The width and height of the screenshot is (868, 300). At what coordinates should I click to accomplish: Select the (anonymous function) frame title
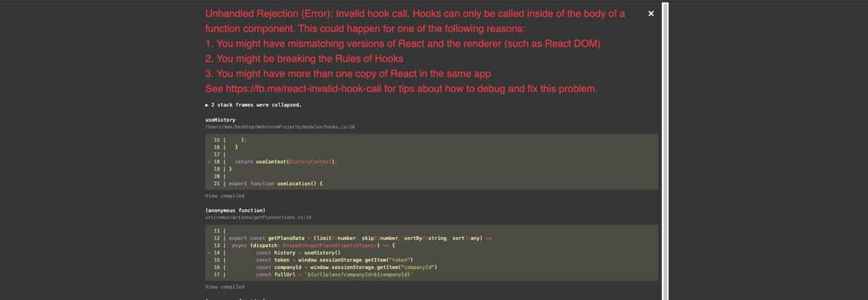coord(235,211)
